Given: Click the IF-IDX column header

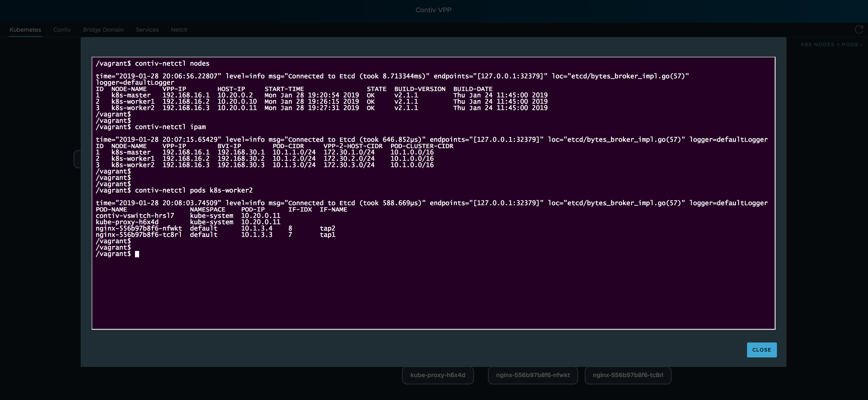Looking at the screenshot, I should (300, 210).
